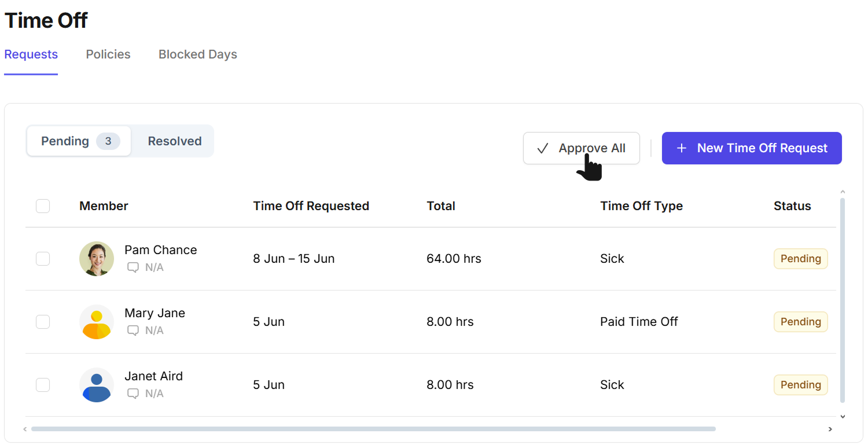The height and width of the screenshot is (448, 868).
Task: Open Janet Aird's comment icon
Action: 133,394
